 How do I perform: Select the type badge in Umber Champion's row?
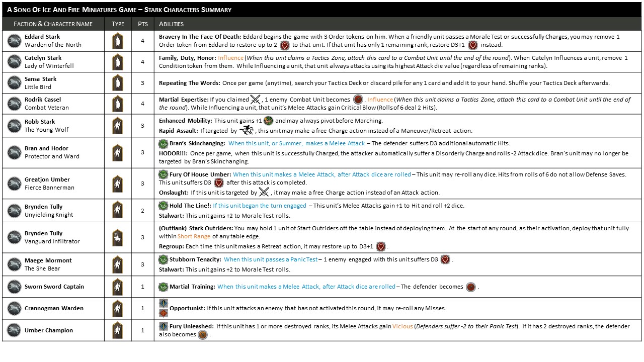[117, 330]
